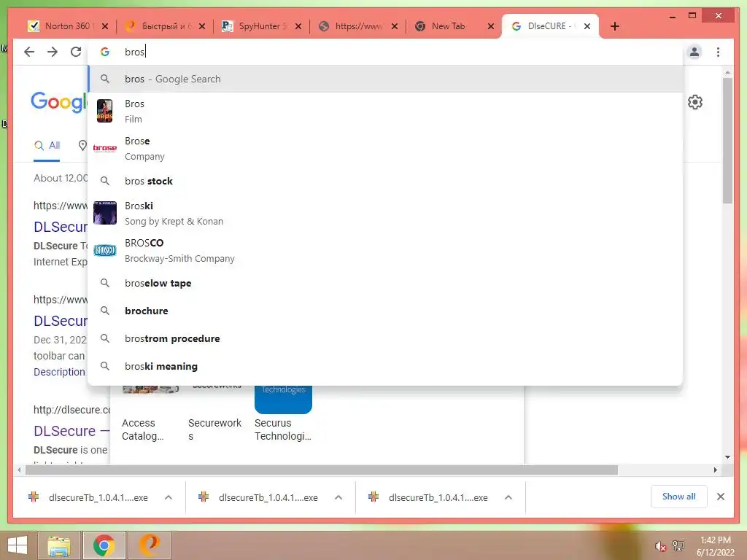
Task: Close the downloads bar
Action: tap(720, 497)
